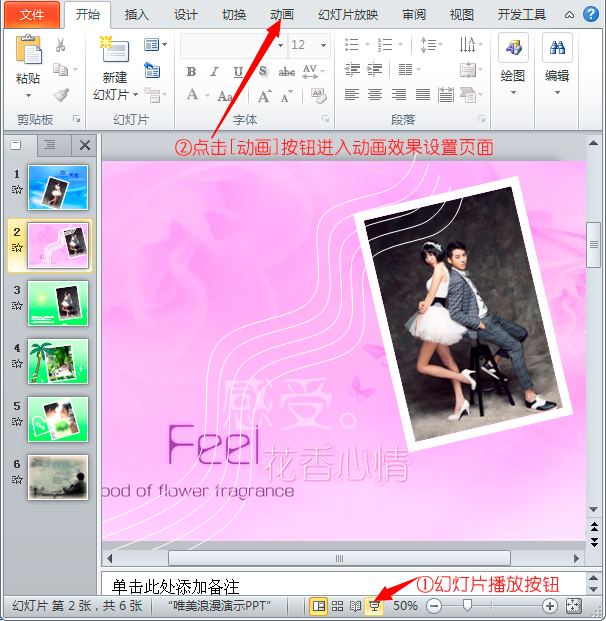Switch to Slide Sorter view
606x621 pixels.
337,606
